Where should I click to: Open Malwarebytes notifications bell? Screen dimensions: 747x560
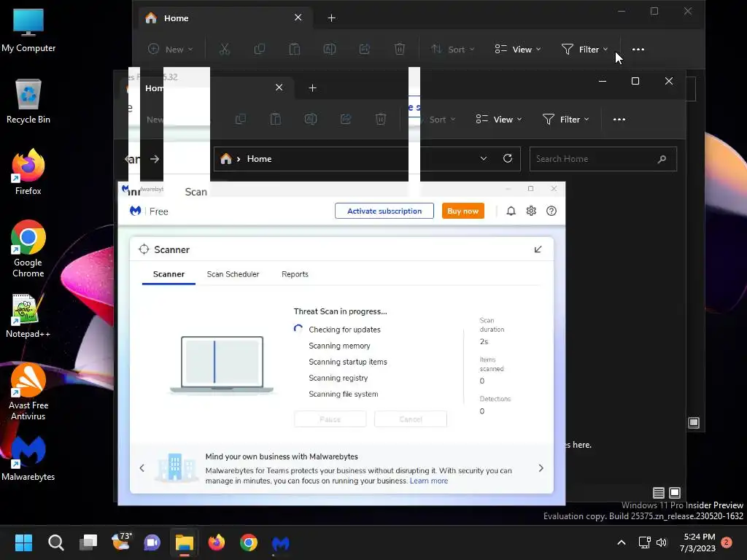pos(511,211)
